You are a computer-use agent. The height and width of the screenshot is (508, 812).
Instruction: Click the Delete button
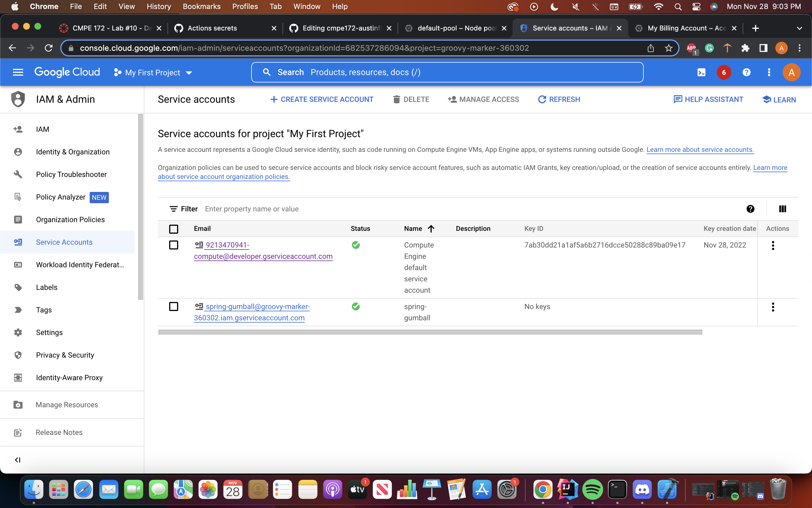(411, 99)
